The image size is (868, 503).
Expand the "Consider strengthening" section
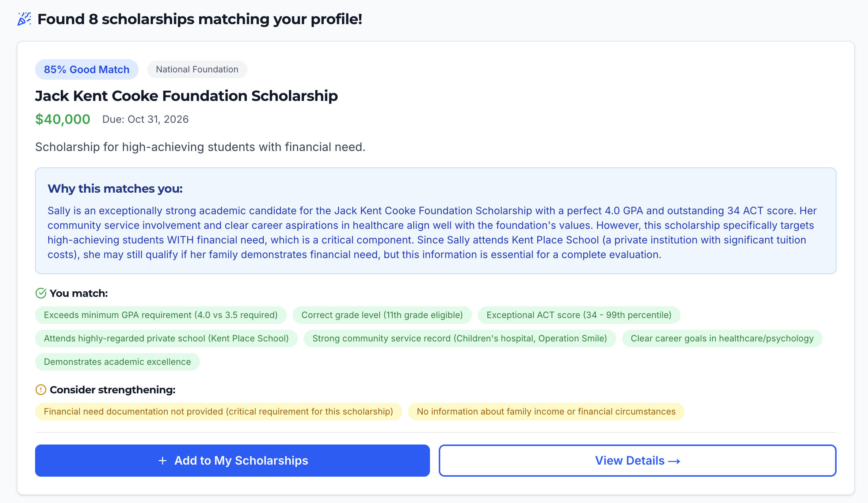112,390
